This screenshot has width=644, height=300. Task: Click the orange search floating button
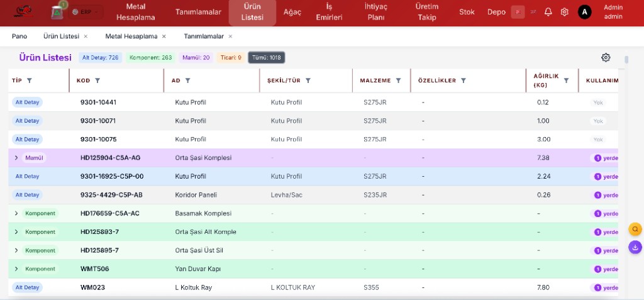pos(635,230)
